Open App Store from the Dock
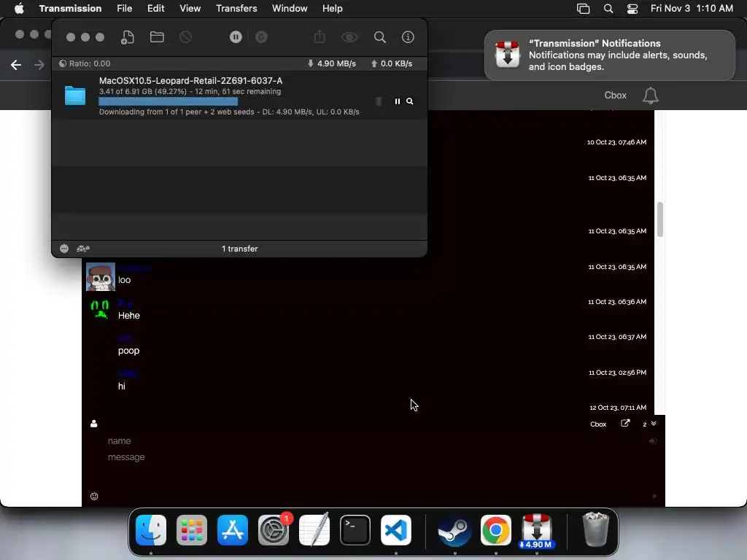 [x=233, y=530]
